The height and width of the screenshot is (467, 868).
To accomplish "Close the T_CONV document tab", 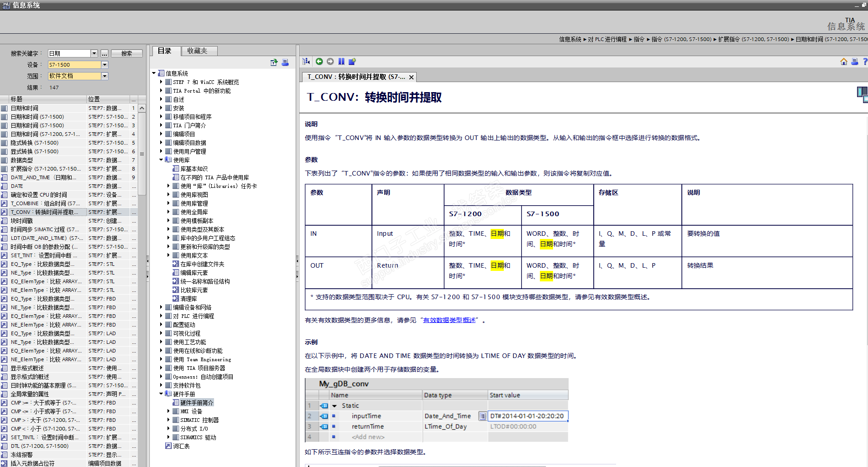I will (411, 78).
